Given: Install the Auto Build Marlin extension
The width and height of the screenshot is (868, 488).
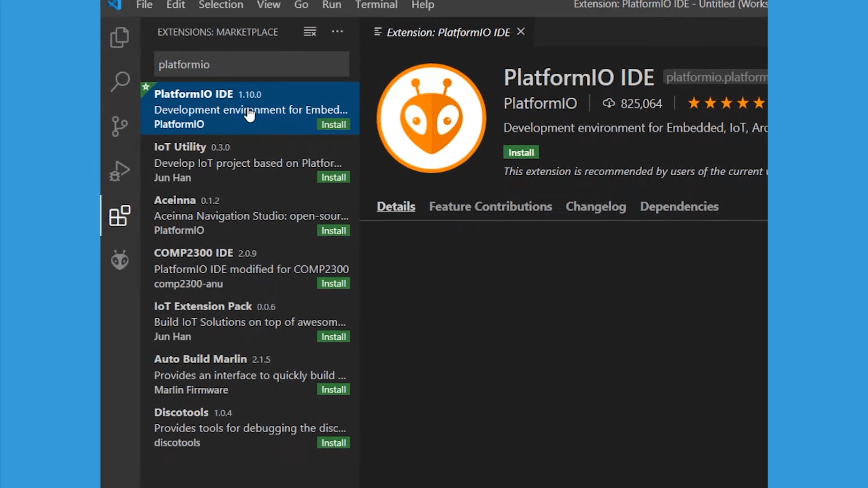Looking at the screenshot, I should (334, 390).
